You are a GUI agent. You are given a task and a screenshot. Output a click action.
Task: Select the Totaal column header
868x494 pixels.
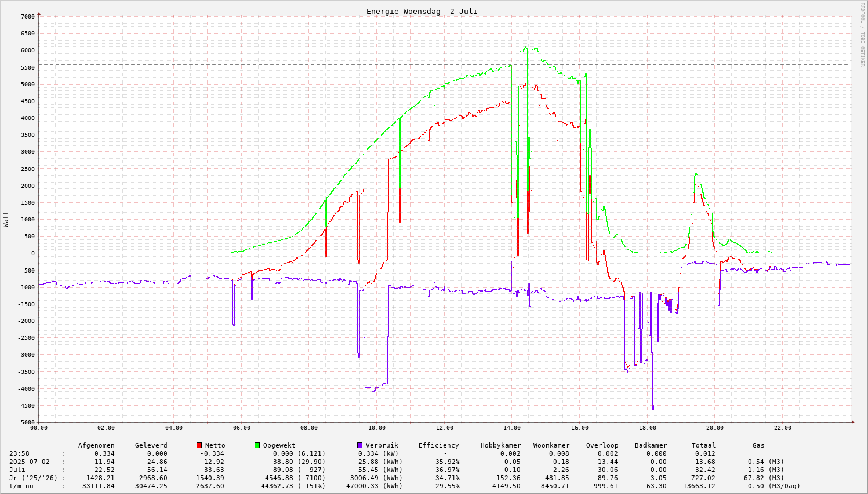click(703, 445)
